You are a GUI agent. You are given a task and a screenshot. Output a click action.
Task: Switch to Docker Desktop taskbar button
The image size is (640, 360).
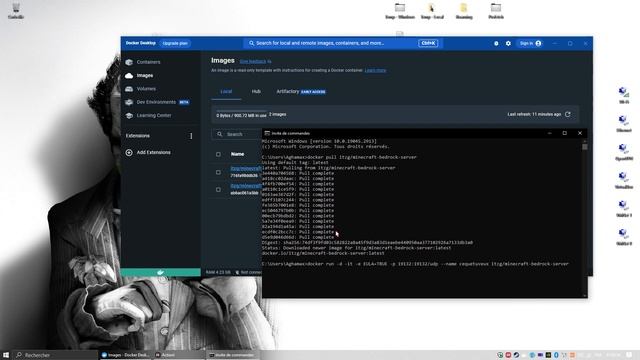(125, 355)
